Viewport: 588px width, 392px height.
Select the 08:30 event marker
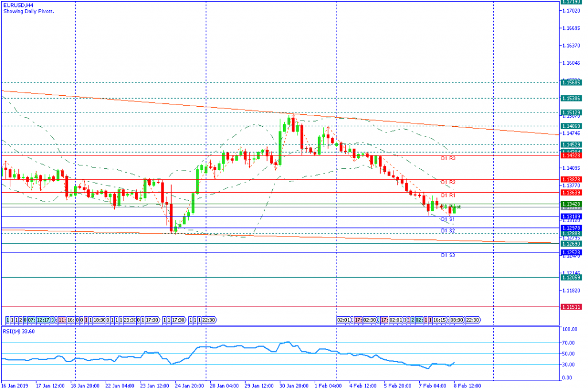tap(457, 319)
